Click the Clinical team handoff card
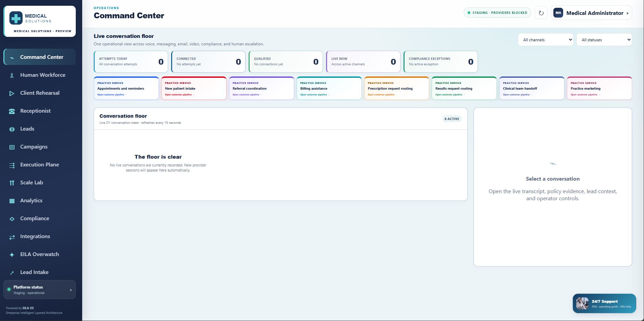 click(x=532, y=88)
